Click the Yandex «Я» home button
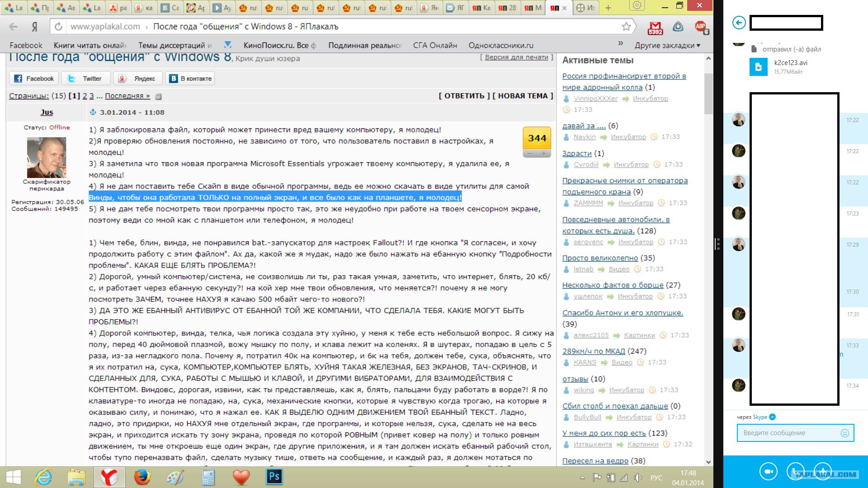The height and width of the screenshot is (488, 868). 35,27
